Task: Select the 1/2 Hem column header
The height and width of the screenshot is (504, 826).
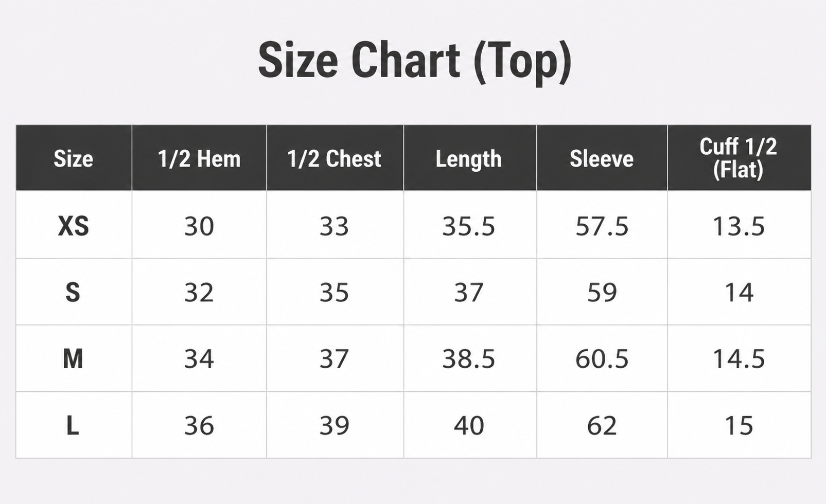Action: [199, 158]
